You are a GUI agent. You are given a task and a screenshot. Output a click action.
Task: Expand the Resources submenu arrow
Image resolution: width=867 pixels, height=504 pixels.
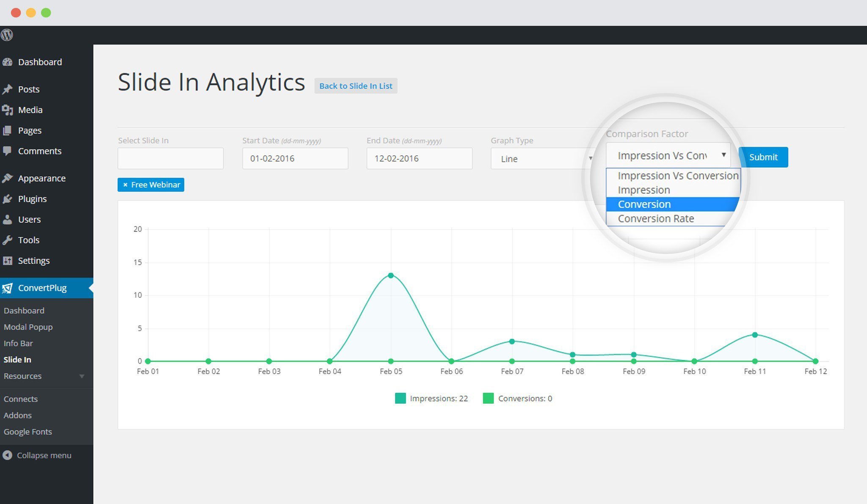[x=82, y=376]
